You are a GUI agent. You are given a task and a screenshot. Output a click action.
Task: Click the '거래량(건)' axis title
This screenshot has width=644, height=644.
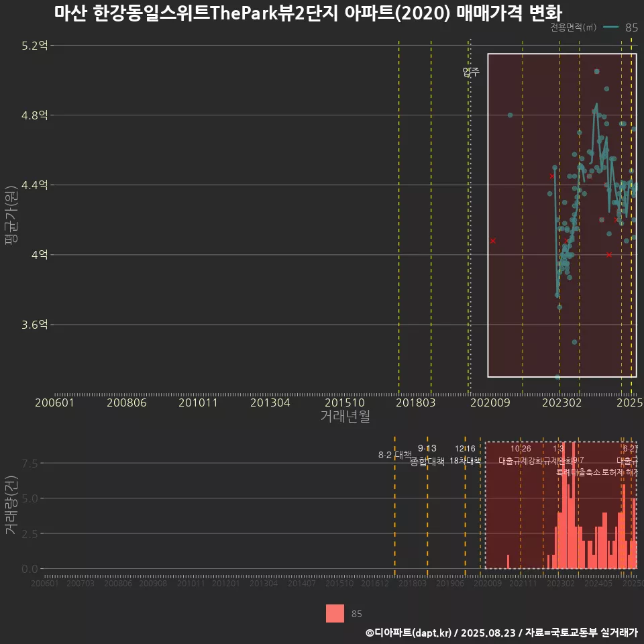pyautogui.click(x=11, y=504)
